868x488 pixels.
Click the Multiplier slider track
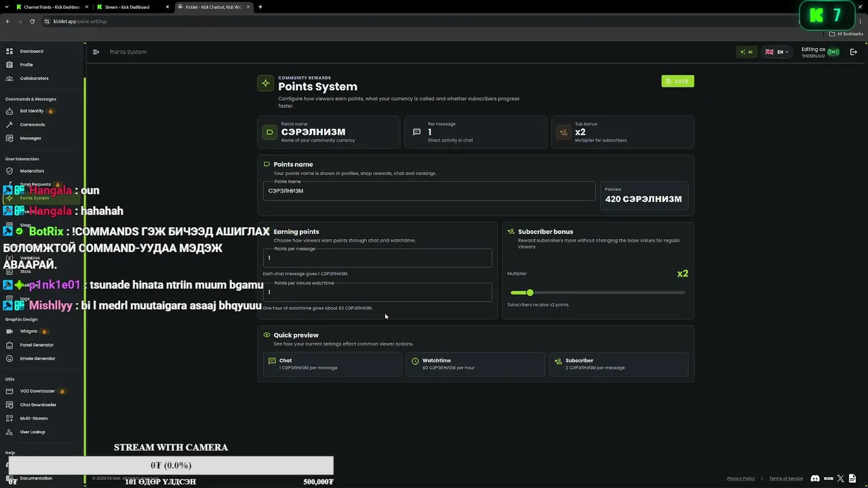tap(597, 293)
